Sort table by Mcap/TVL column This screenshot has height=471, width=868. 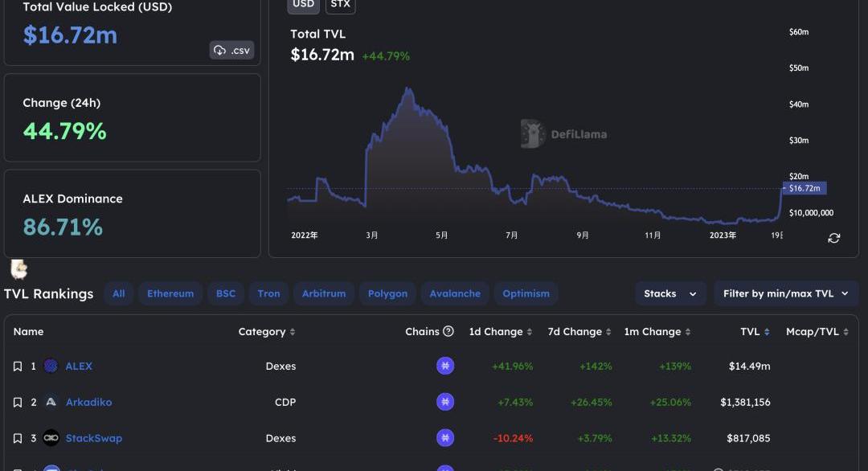(817, 331)
